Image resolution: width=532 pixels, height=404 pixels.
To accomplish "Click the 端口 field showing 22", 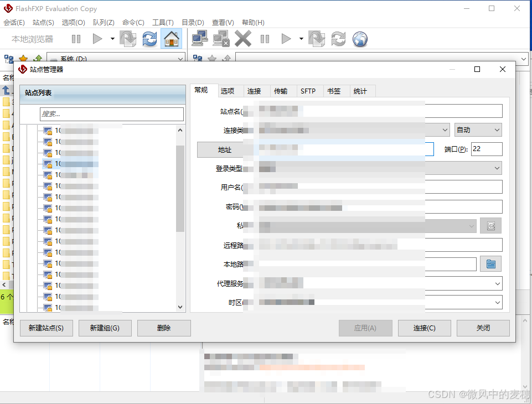I will [487, 149].
